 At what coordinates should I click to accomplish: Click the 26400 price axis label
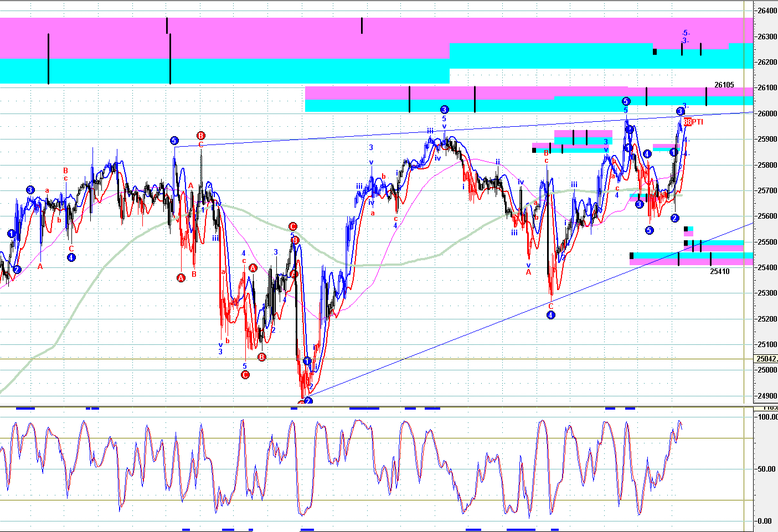pos(767,11)
